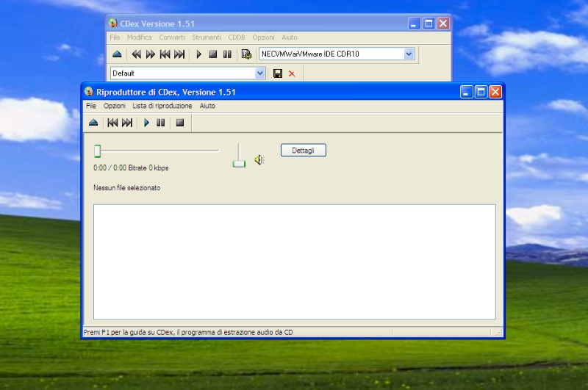
Task: Click the eject icon in the player toolbar
Action: pos(93,123)
